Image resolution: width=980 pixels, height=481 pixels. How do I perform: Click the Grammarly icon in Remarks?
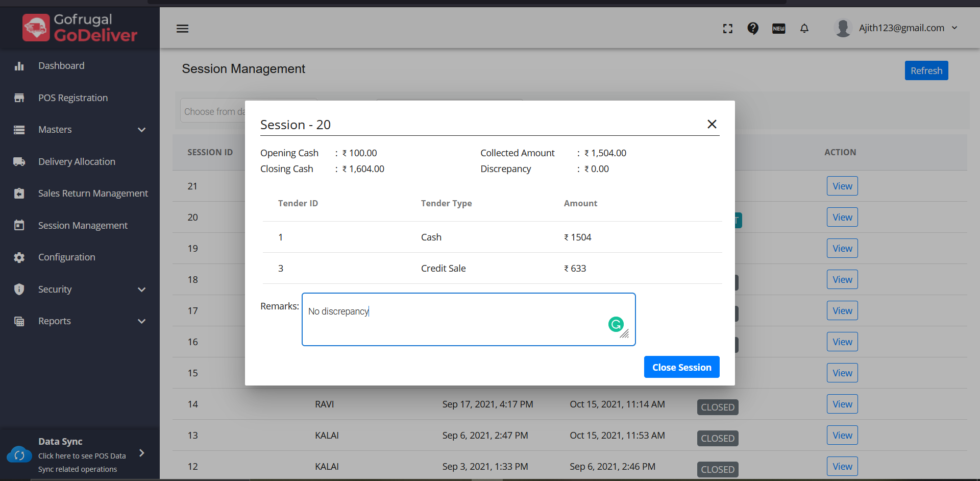[616, 324]
